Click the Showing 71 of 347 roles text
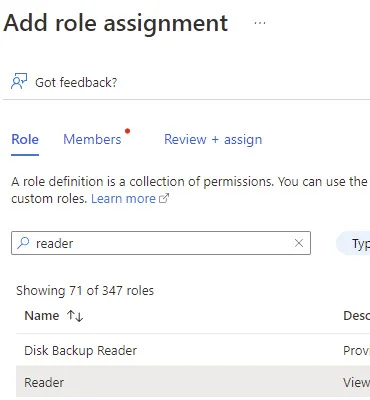The width and height of the screenshot is (370, 400). tap(85, 291)
